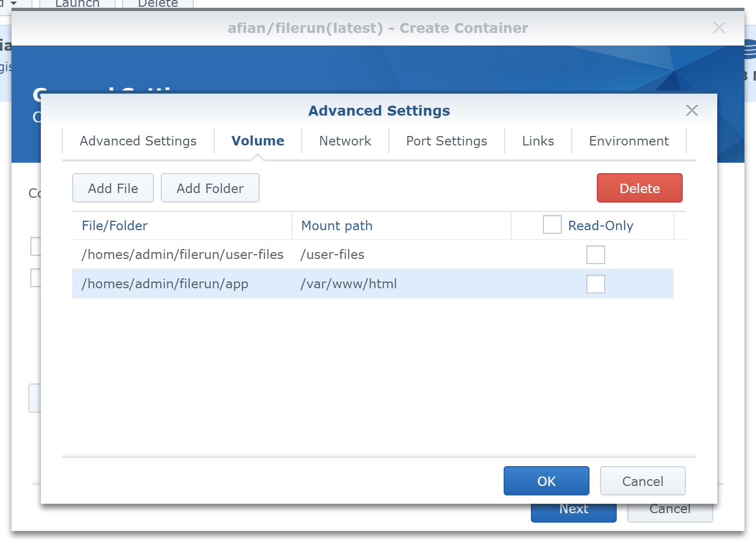The height and width of the screenshot is (543, 756).
Task: Switch to the Advanced Settings tab
Action: point(138,141)
